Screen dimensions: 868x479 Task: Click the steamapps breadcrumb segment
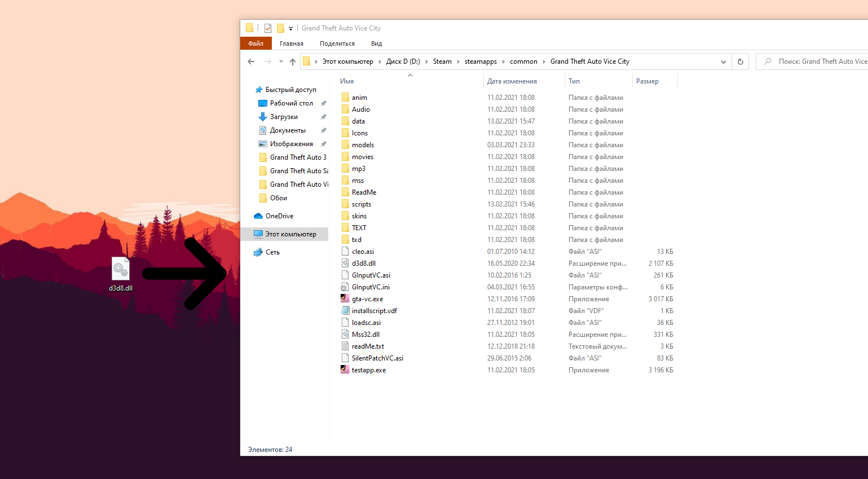[481, 61]
